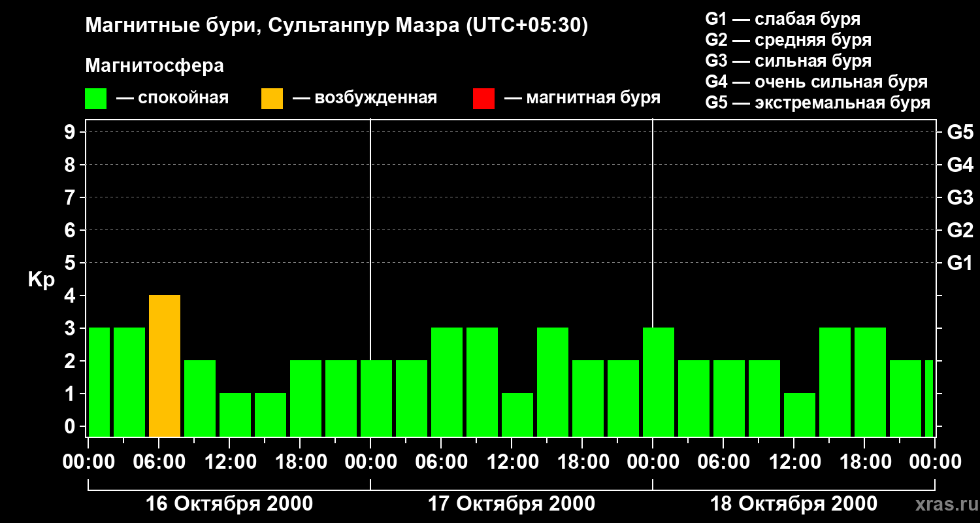
Task: Click the 'G1' right axis label
Action: pyautogui.click(x=960, y=263)
